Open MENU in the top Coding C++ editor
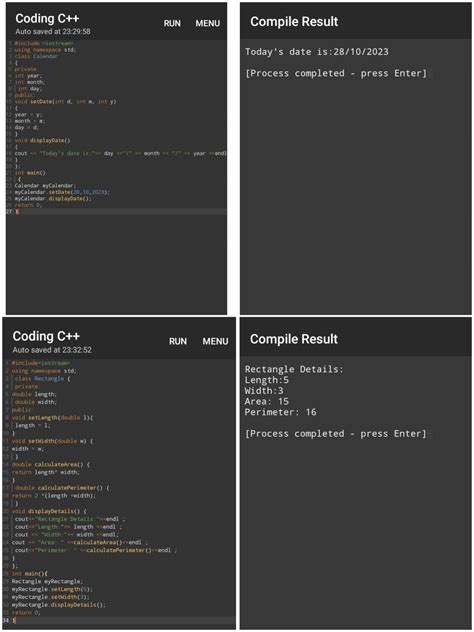The image size is (474, 632). pos(208,23)
